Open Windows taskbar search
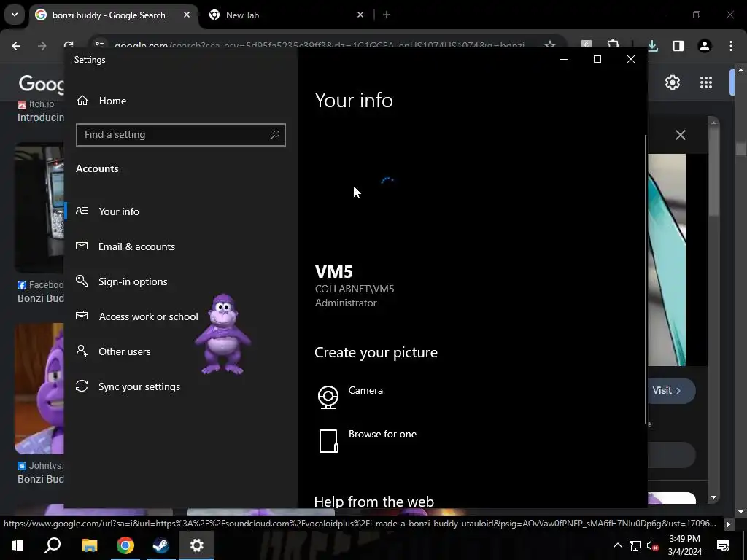This screenshot has width=747, height=560. 53,545
